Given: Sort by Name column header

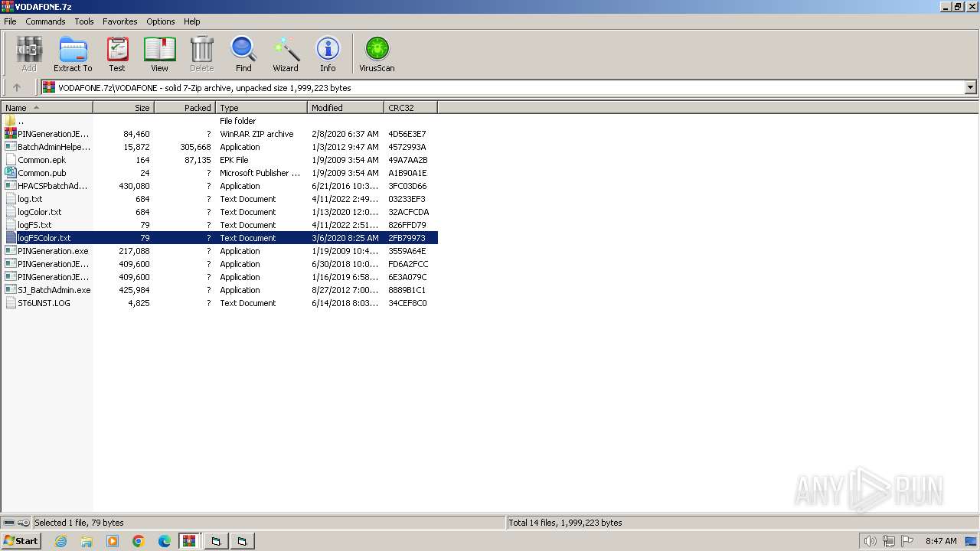Looking at the screenshot, I should (x=47, y=108).
